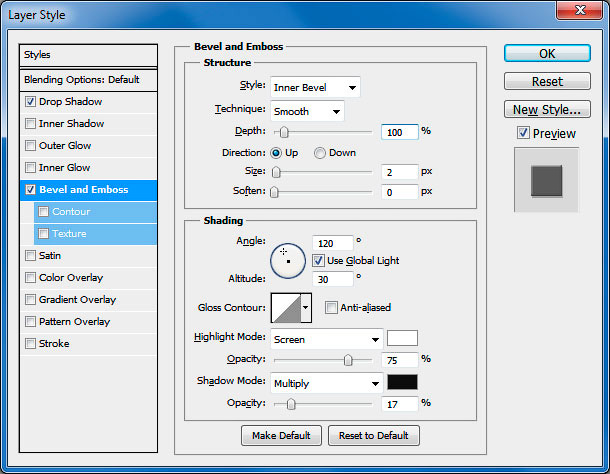Click the New Style... button

[547, 109]
